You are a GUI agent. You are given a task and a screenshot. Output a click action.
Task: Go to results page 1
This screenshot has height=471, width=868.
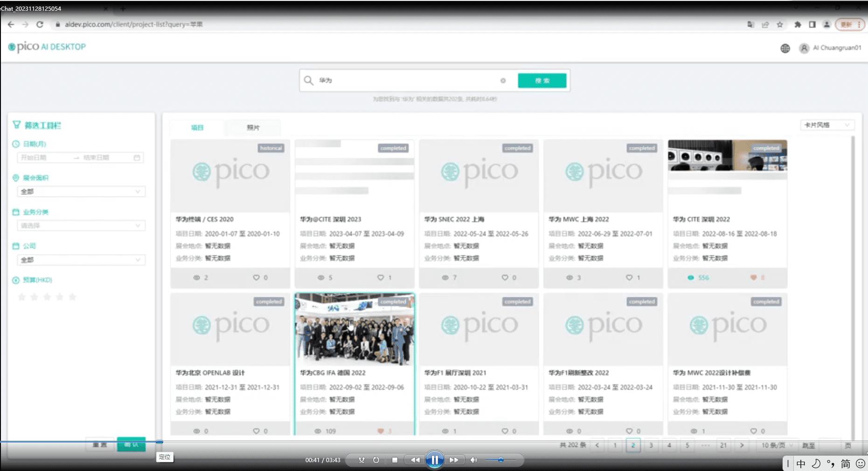pyautogui.click(x=615, y=445)
